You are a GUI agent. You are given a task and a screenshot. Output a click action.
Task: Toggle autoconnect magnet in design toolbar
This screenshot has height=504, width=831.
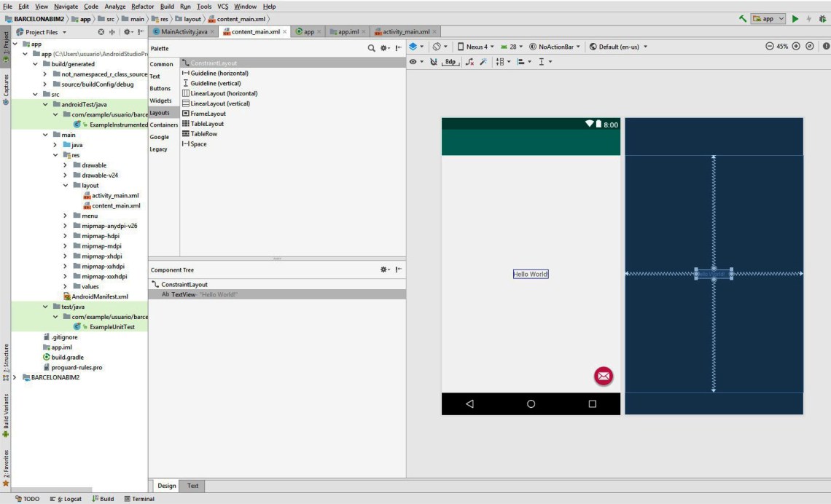click(x=434, y=62)
